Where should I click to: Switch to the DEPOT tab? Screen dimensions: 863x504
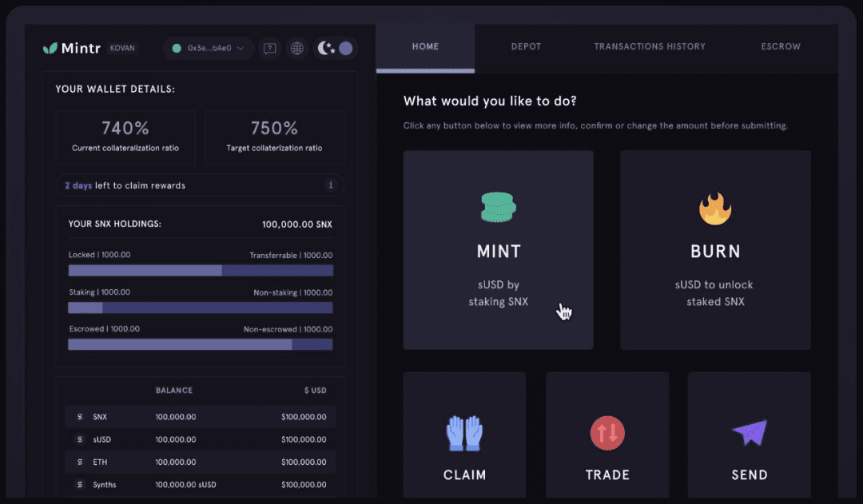point(526,47)
